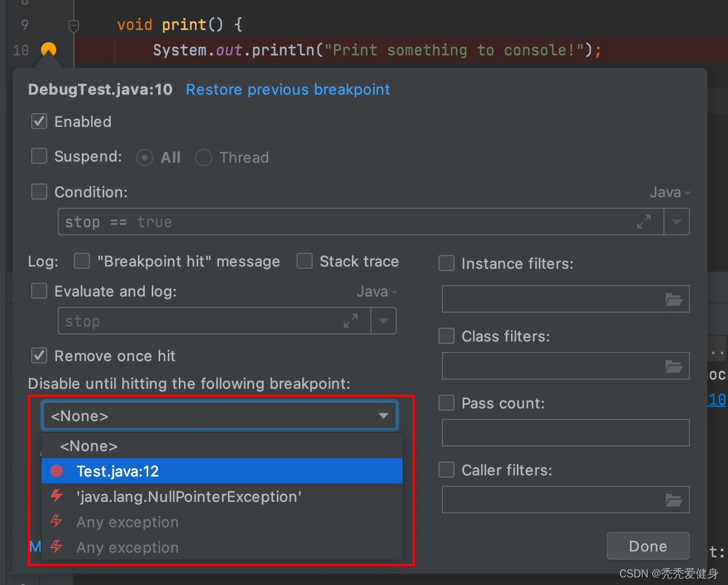Choose <None> option in dropdown list
This screenshot has width=728, height=585.
point(89,446)
